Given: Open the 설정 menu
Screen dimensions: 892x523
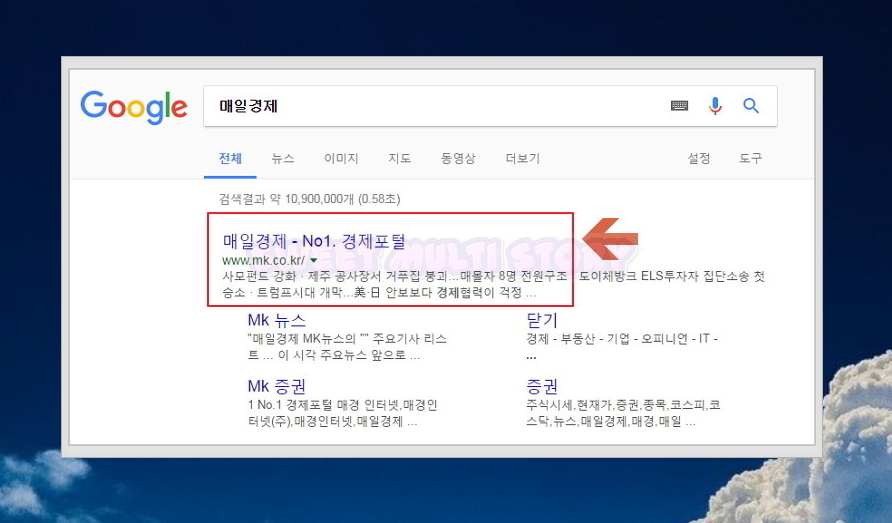Looking at the screenshot, I should [699, 158].
